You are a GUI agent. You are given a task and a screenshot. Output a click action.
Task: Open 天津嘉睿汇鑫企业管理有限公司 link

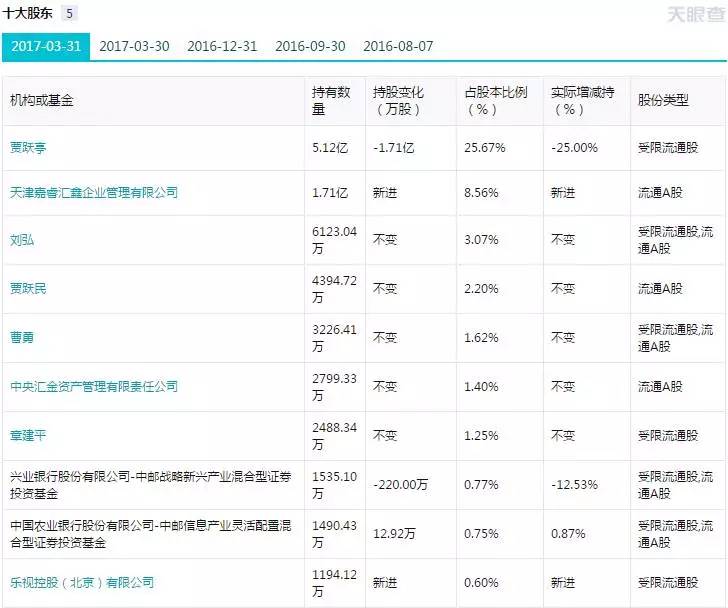click(x=94, y=193)
